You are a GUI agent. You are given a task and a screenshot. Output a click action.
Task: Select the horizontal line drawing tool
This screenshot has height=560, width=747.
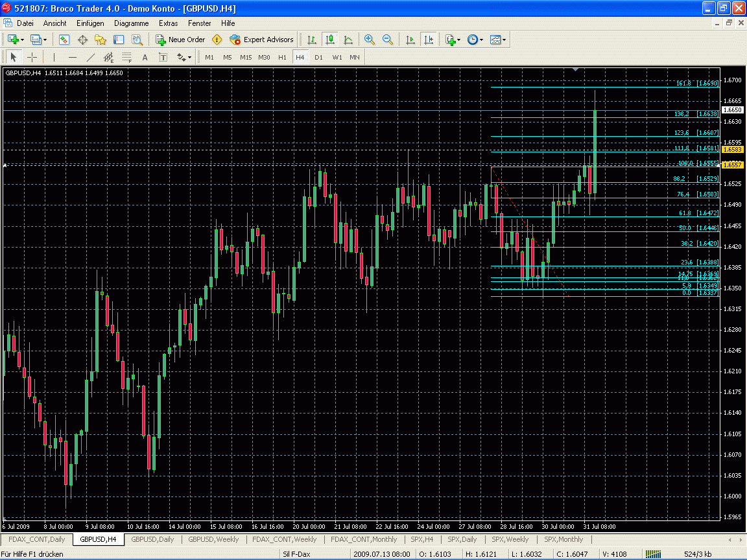(73, 58)
